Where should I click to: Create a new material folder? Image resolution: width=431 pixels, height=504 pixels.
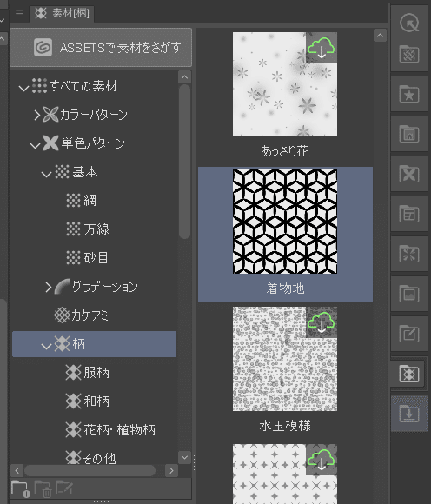[x=21, y=488]
